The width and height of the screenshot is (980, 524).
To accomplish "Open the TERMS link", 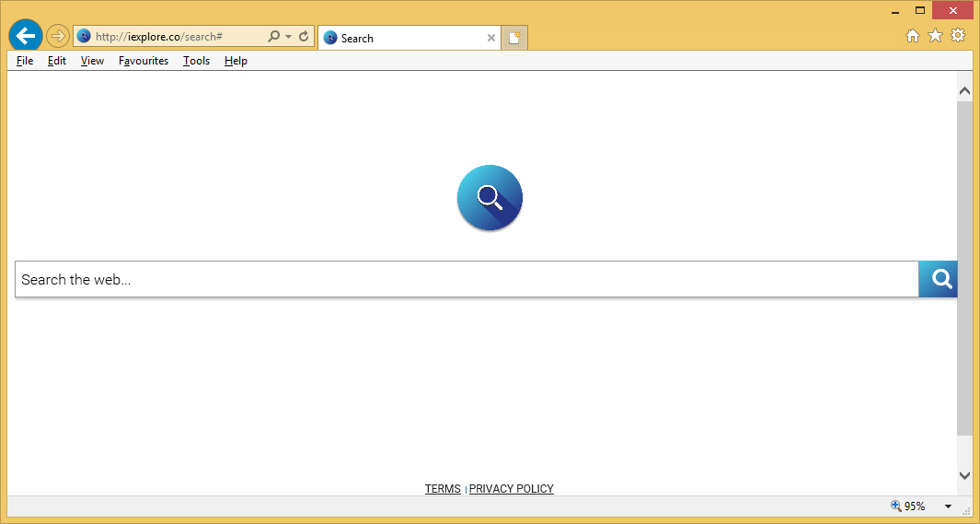I will click(x=443, y=489).
